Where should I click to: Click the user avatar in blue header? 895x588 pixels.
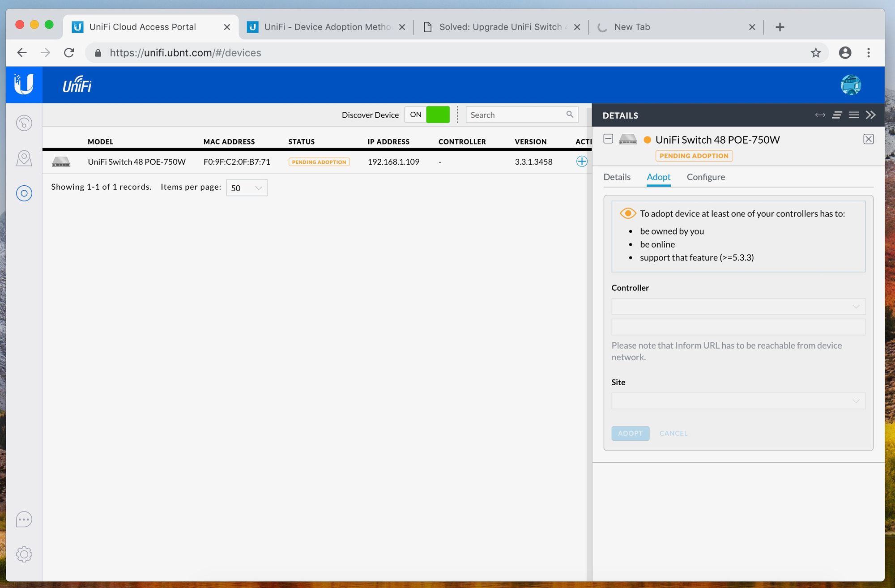[x=850, y=85]
